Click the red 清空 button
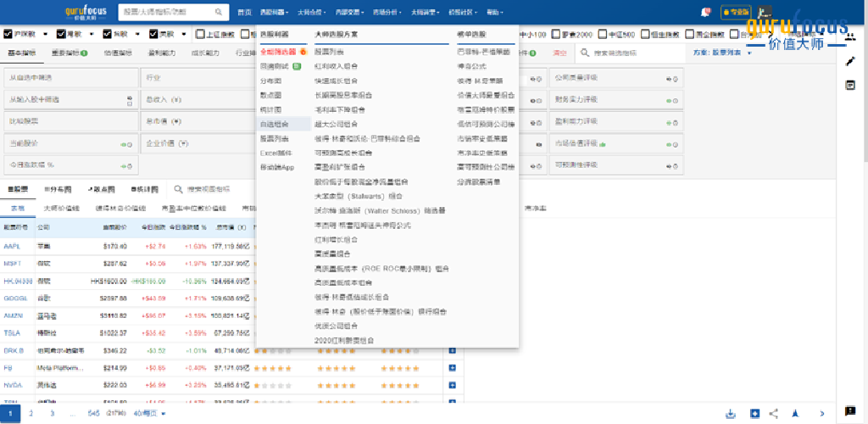Viewport: 868px width, 424px height. [559, 53]
